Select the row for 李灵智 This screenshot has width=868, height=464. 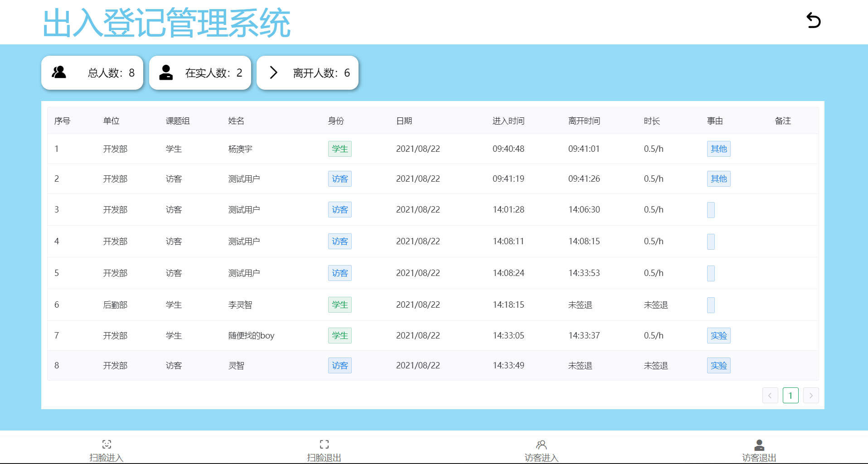tap(433, 305)
